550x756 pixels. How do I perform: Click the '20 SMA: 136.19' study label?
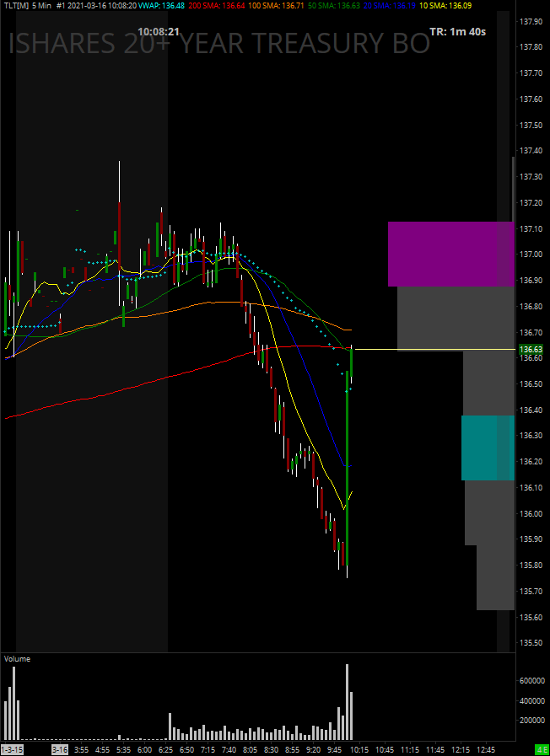coord(389,5)
